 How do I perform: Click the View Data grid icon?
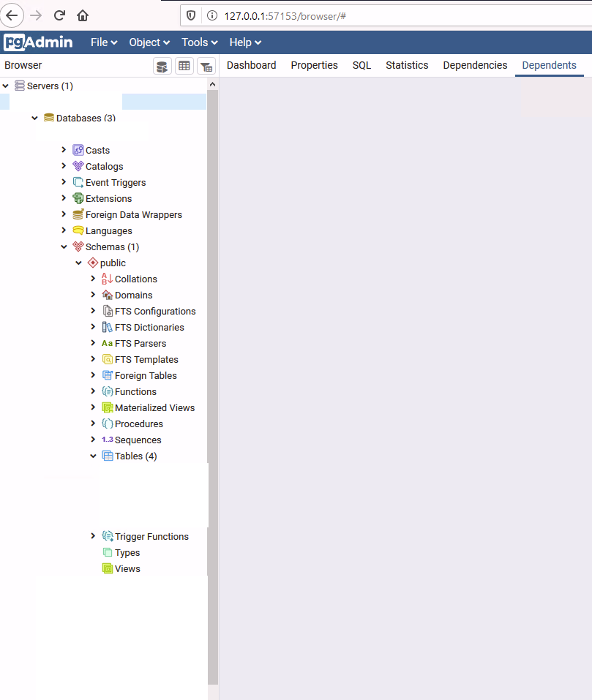click(184, 66)
